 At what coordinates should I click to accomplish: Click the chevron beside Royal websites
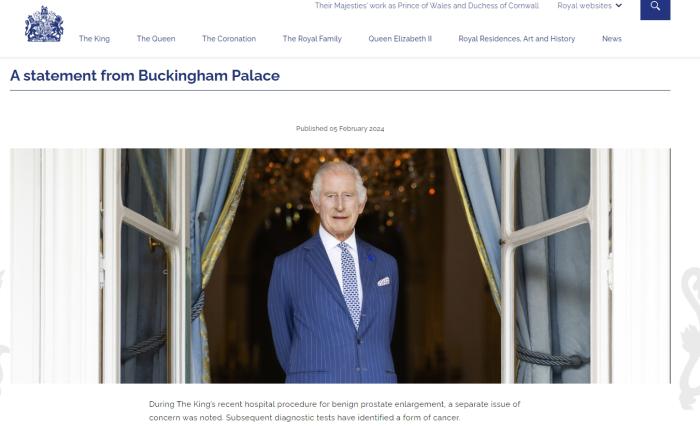point(618,6)
